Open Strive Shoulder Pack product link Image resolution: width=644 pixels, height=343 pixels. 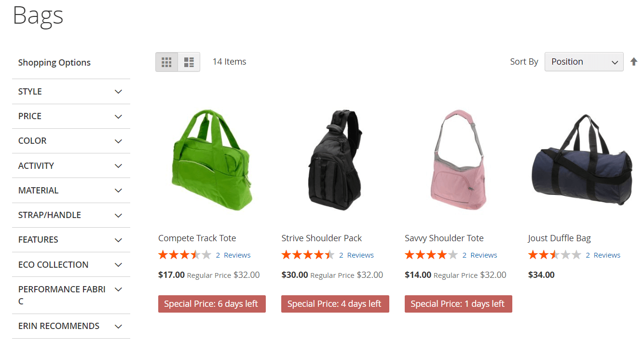coord(321,238)
